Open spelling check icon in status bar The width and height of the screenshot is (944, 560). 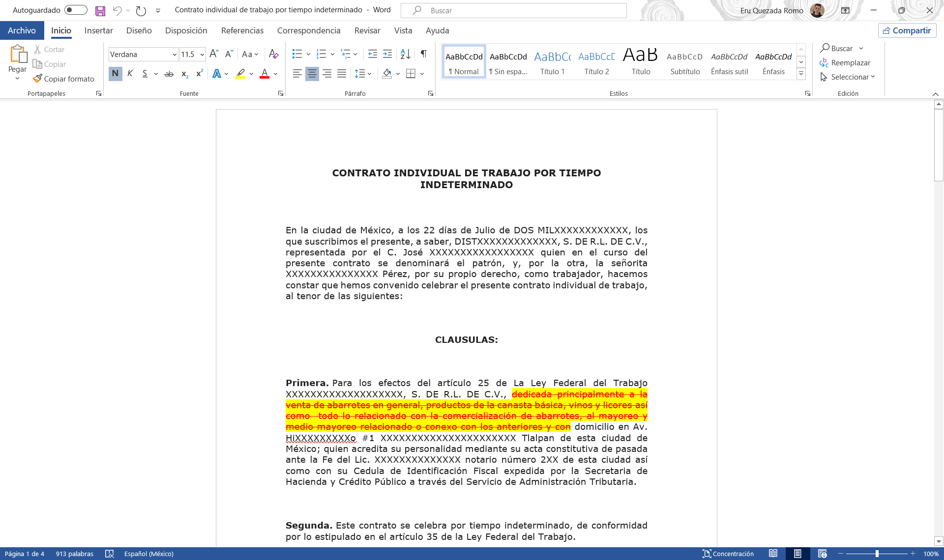click(110, 554)
